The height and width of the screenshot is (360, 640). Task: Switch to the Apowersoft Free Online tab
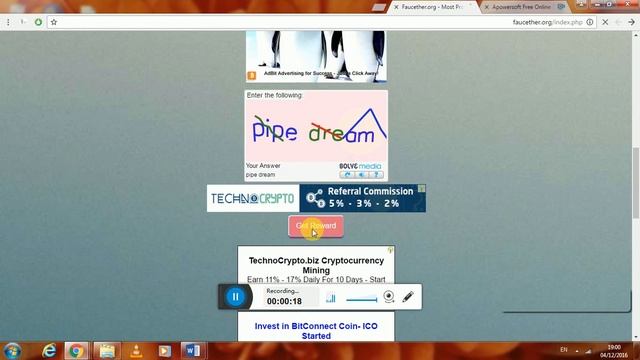tap(524, 7)
